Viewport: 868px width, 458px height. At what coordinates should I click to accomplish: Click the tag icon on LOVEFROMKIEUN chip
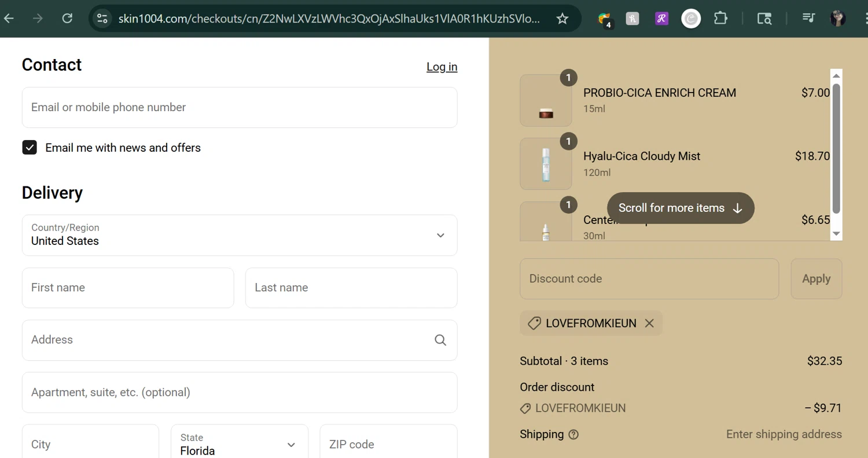click(x=535, y=323)
